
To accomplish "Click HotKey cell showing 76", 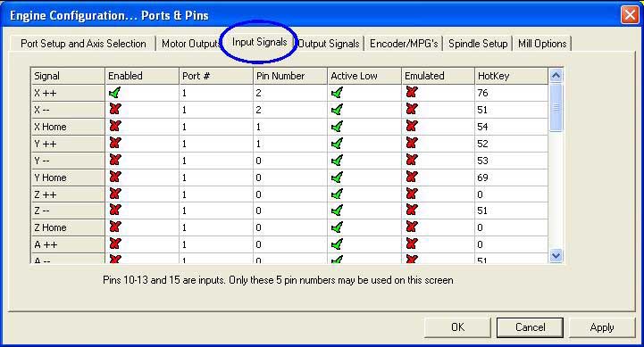I will (511, 93).
